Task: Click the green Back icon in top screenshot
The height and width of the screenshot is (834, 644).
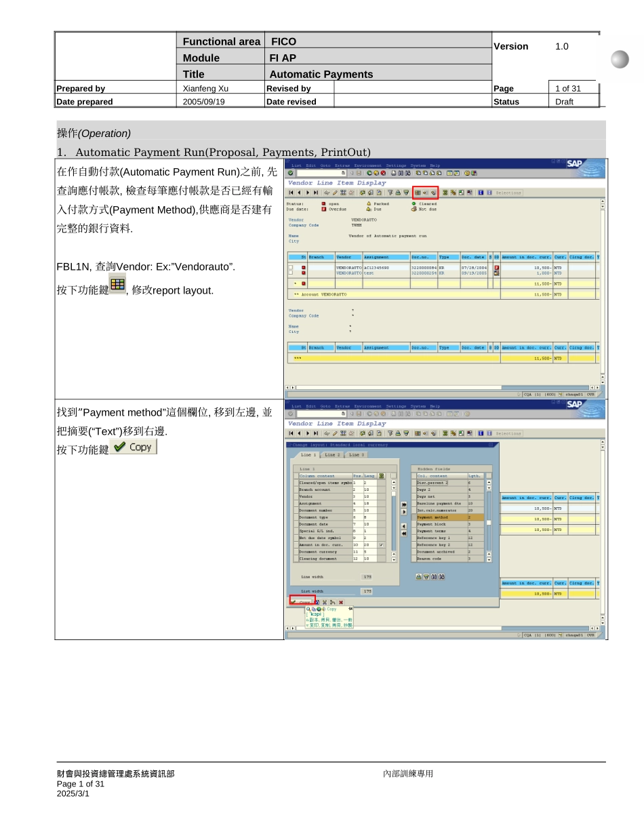Action: click(369, 173)
